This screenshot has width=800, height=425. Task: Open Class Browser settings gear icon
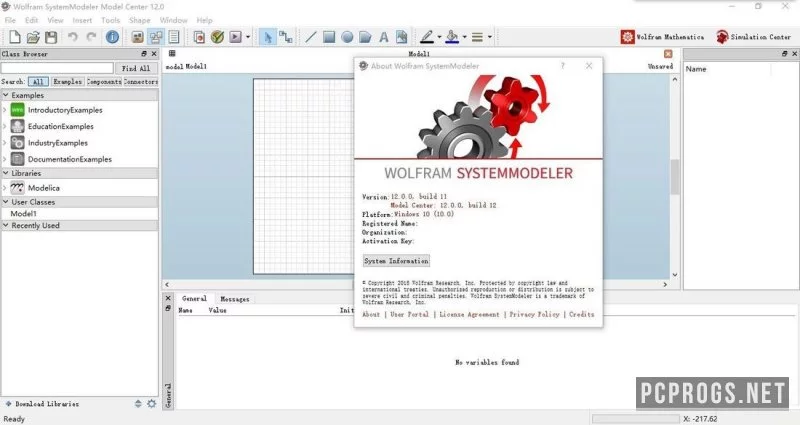pyautogui.click(x=152, y=404)
